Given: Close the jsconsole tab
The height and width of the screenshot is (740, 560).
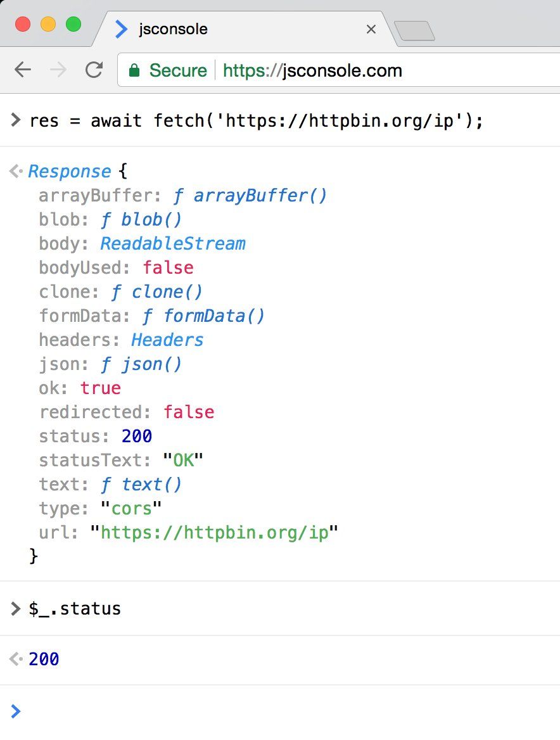Looking at the screenshot, I should coord(371,29).
